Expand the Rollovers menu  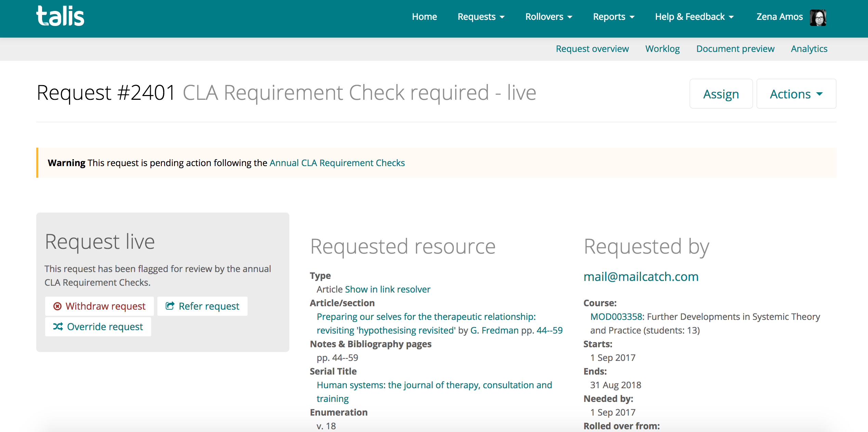(549, 17)
